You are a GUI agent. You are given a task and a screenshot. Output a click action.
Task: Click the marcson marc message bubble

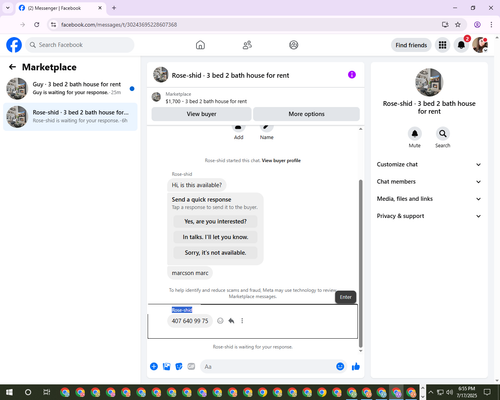tap(190, 273)
